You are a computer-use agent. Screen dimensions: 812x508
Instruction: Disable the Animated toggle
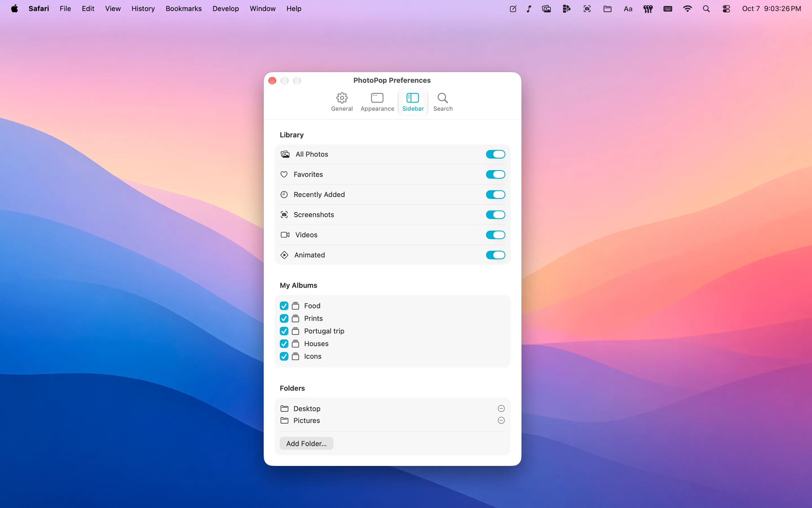(495, 255)
